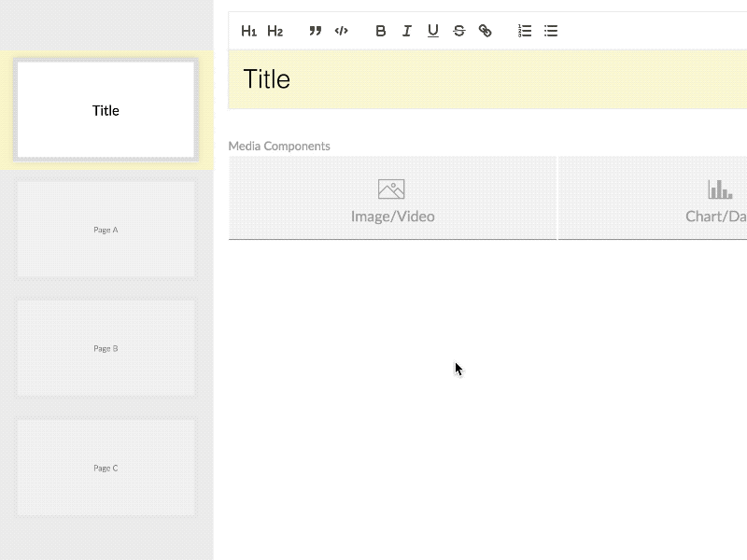Switch to the Page B thumbnail
Image resolution: width=747 pixels, height=560 pixels.
click(x=106, y=348)
